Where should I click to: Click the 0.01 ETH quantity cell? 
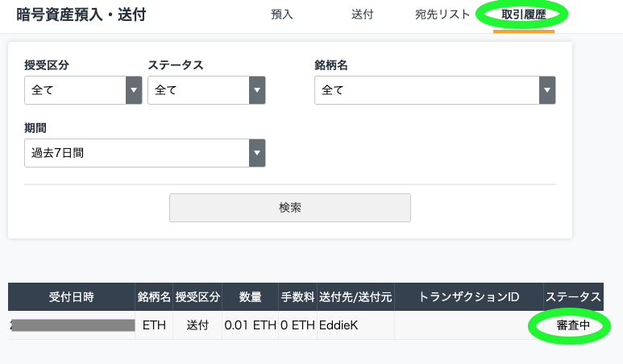251,325
